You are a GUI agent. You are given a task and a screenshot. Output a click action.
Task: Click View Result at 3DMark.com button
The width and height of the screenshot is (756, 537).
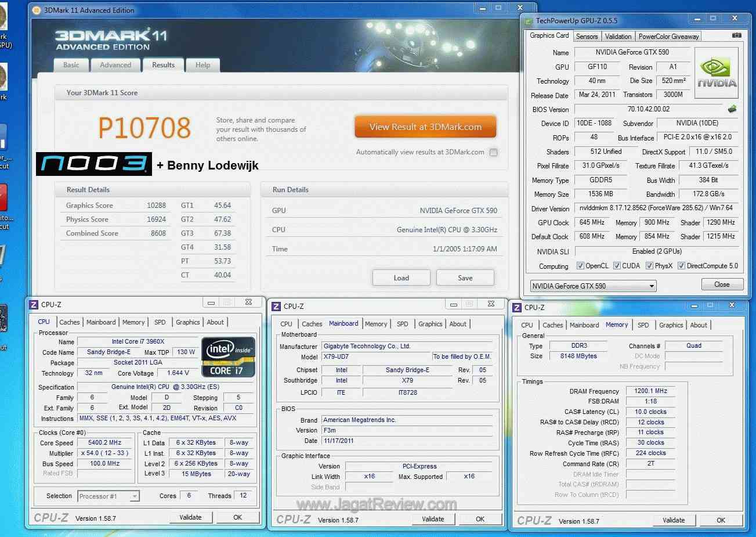425,127
